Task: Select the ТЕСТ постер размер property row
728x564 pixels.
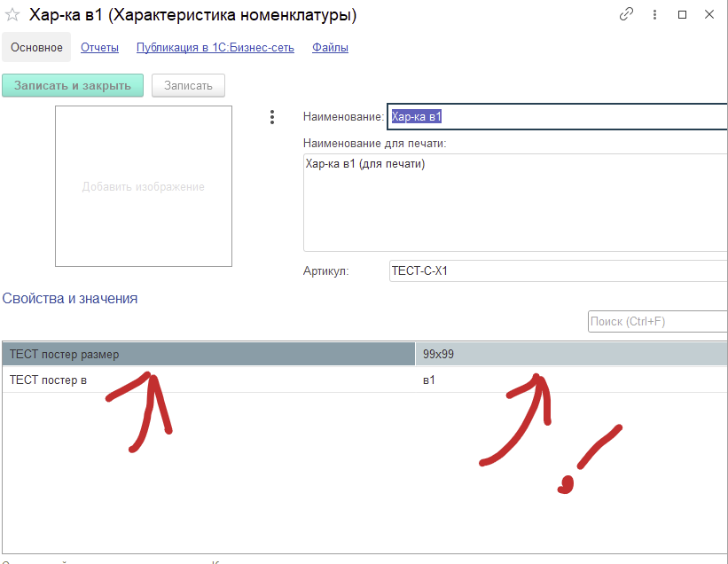Action: pyautogui.click(x=207, y=354)
